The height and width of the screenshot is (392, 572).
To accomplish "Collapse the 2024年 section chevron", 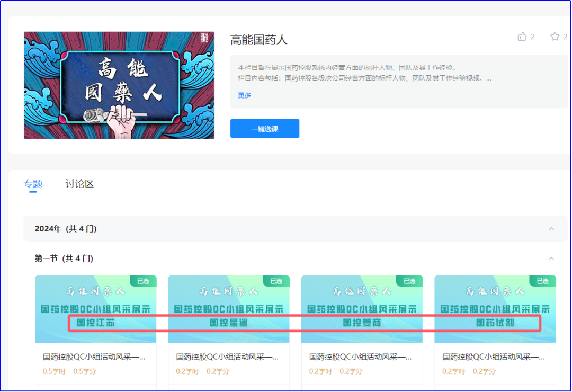I will (551, 229).
